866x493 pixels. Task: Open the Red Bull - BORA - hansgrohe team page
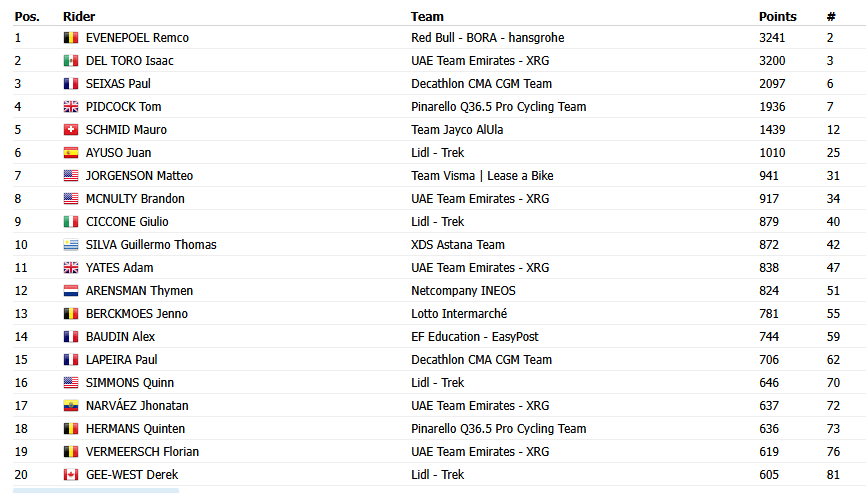(488, 38)
